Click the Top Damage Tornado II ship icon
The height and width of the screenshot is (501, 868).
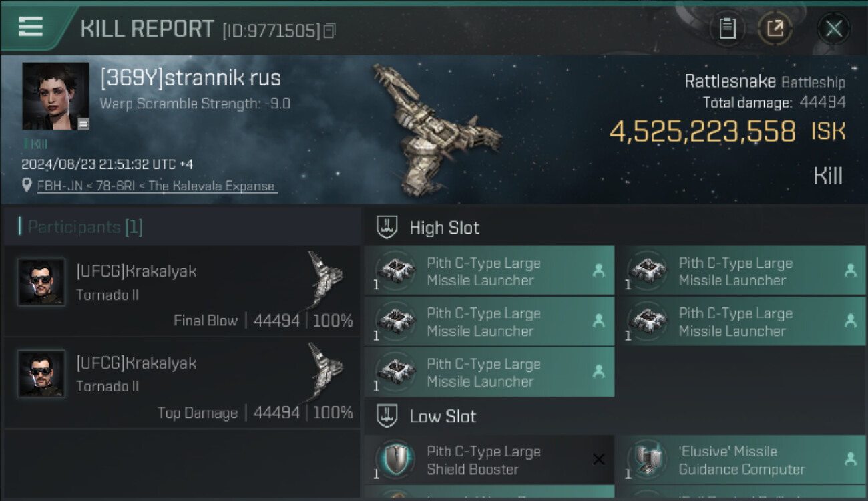pos(326,369)
